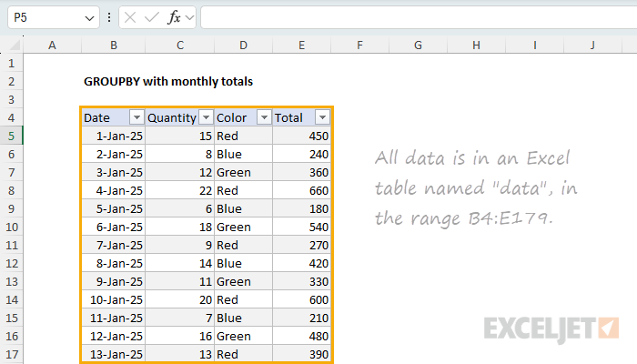Click inside the formula bar input
The width and height of the screenshot is (637, 364).
point(419,17)
